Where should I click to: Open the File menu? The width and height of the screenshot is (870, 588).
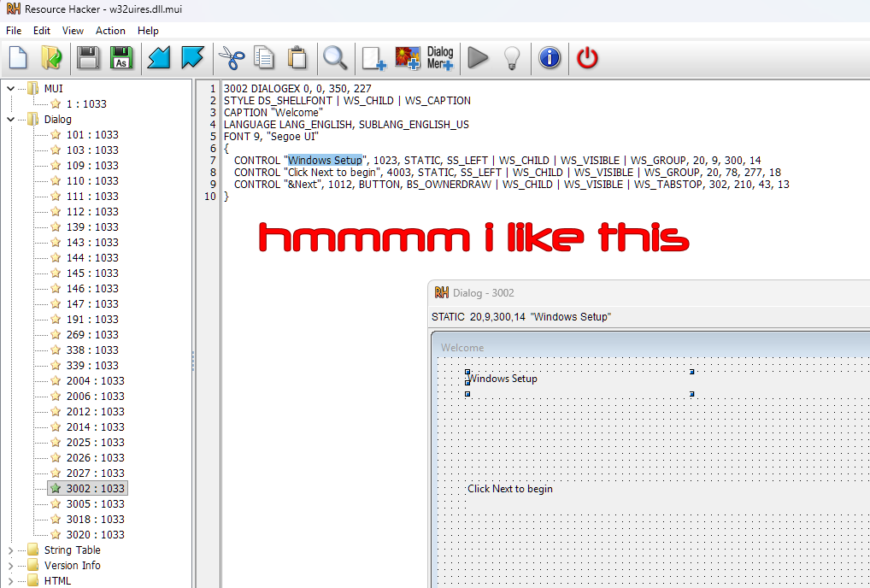click(x=14, y=31)
